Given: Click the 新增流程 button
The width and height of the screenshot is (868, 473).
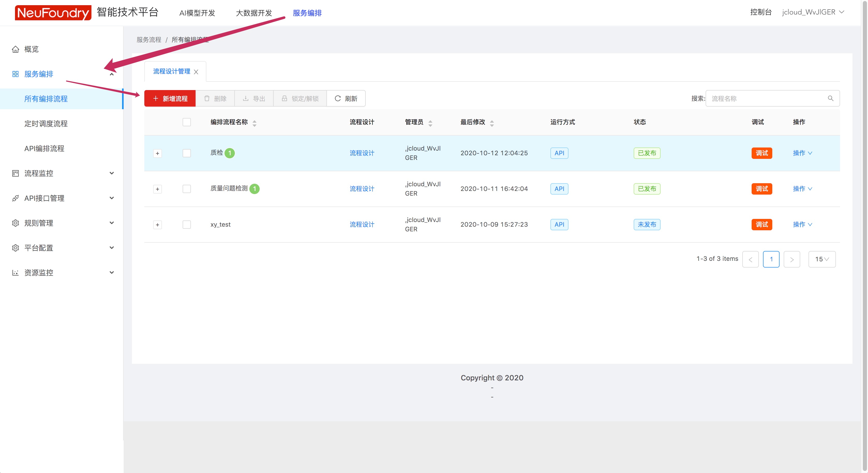Looking at the screenshot, I should 170,98.
